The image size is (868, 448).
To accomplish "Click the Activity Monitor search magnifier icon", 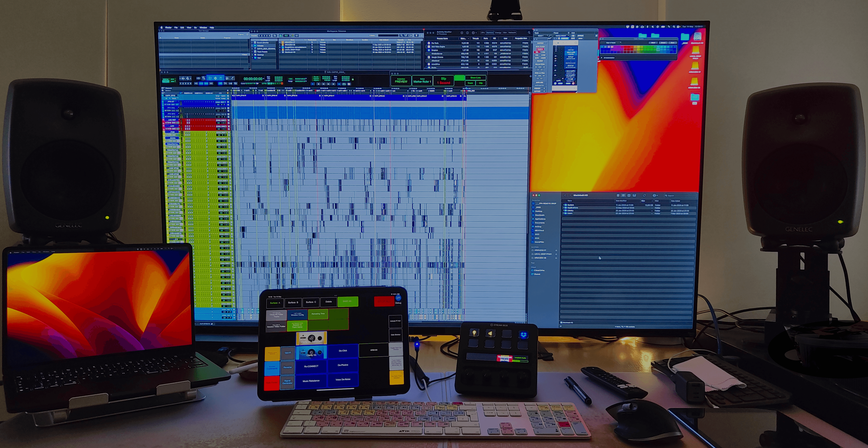I will (x=529, y=33).
